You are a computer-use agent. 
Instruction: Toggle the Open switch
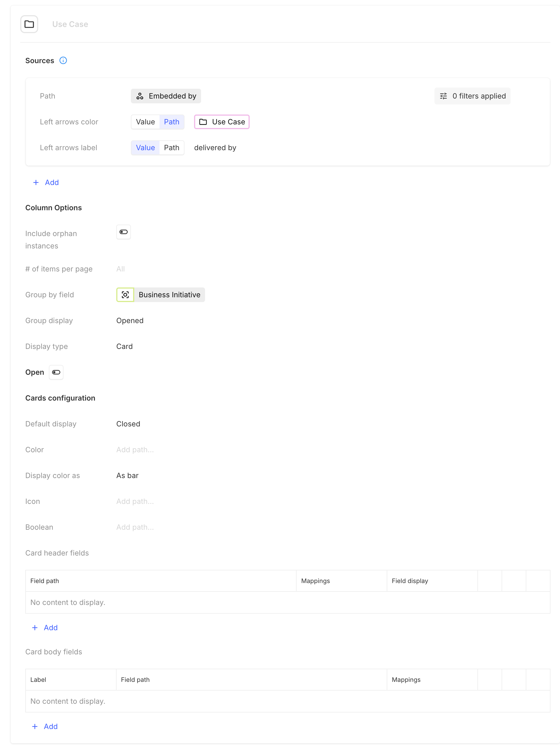(x=56, y=372)
